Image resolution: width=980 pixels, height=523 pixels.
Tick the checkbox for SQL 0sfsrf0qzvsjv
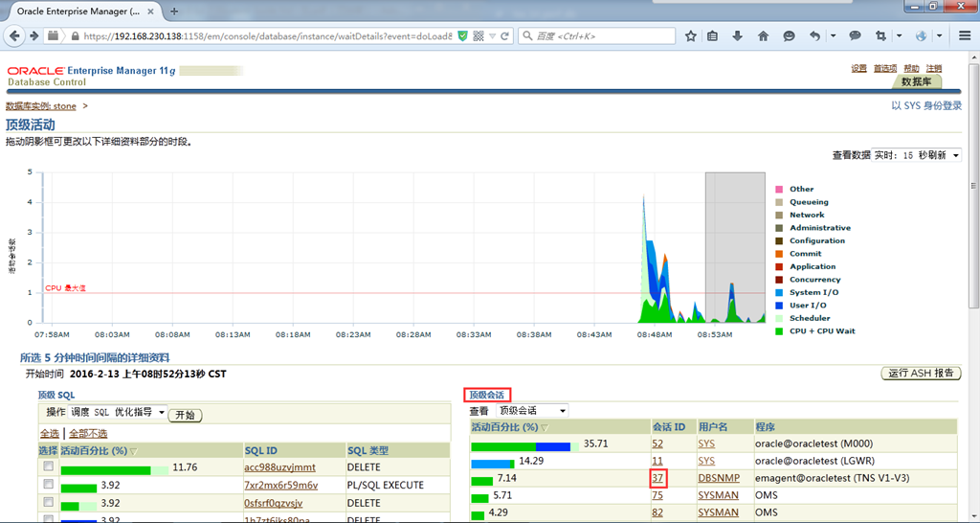click(48, 503)
